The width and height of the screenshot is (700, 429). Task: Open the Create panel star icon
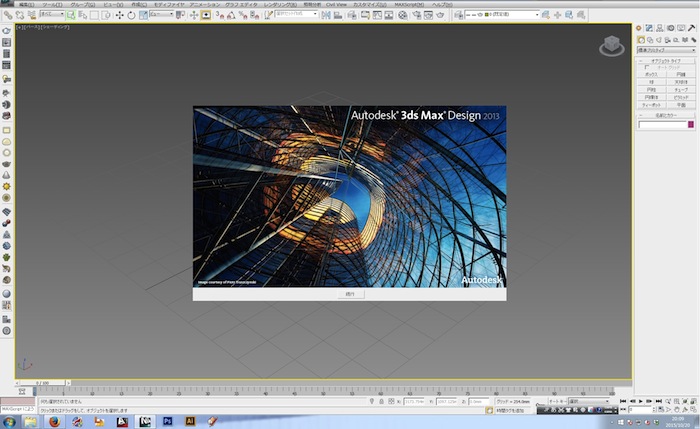pyautogui.click(x=639, y=27)
